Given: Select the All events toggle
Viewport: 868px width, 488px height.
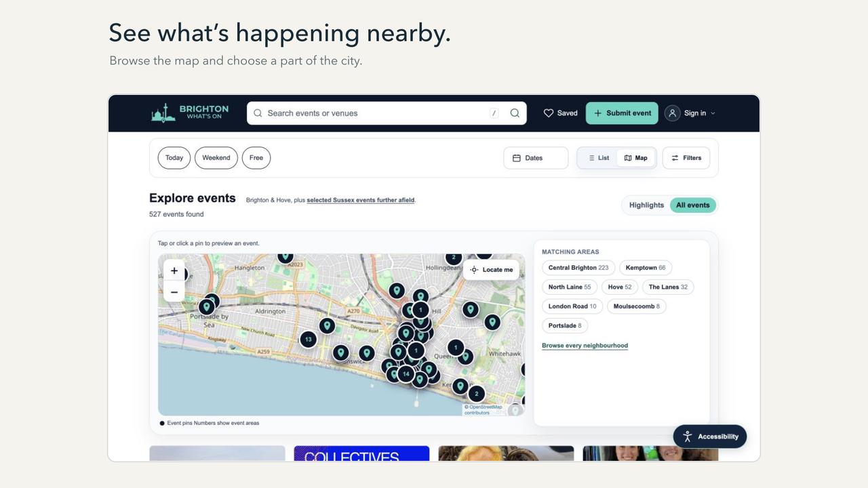Looking at the screenshot, I should tap(692, 205).
